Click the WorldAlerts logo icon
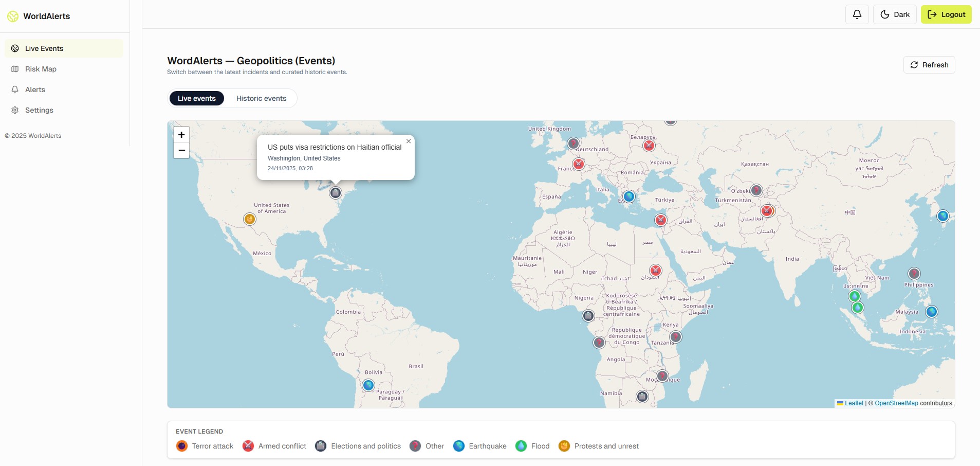980x466 pixels. point(13,16)
